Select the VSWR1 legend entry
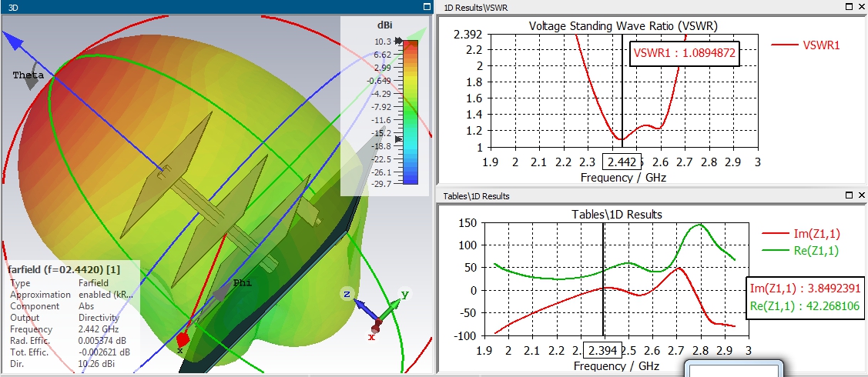 click(x=805, y=45)
